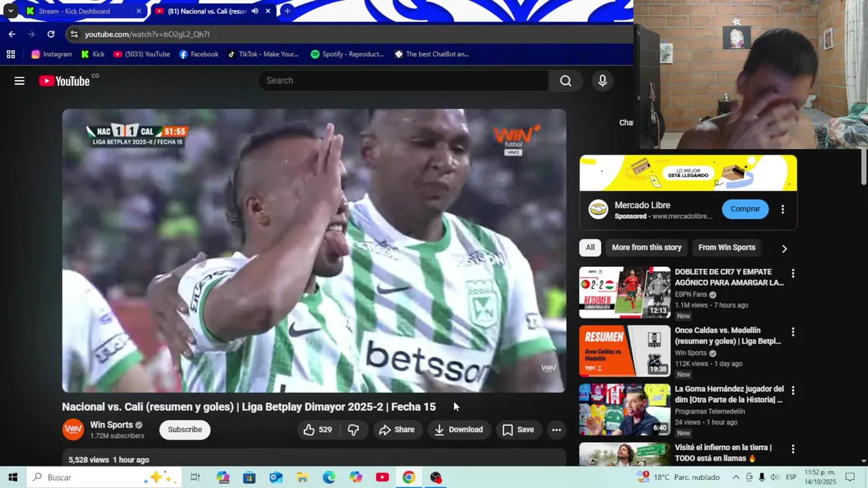Open options for Once Caldas vs. Medellín video

tap(793, 332)
